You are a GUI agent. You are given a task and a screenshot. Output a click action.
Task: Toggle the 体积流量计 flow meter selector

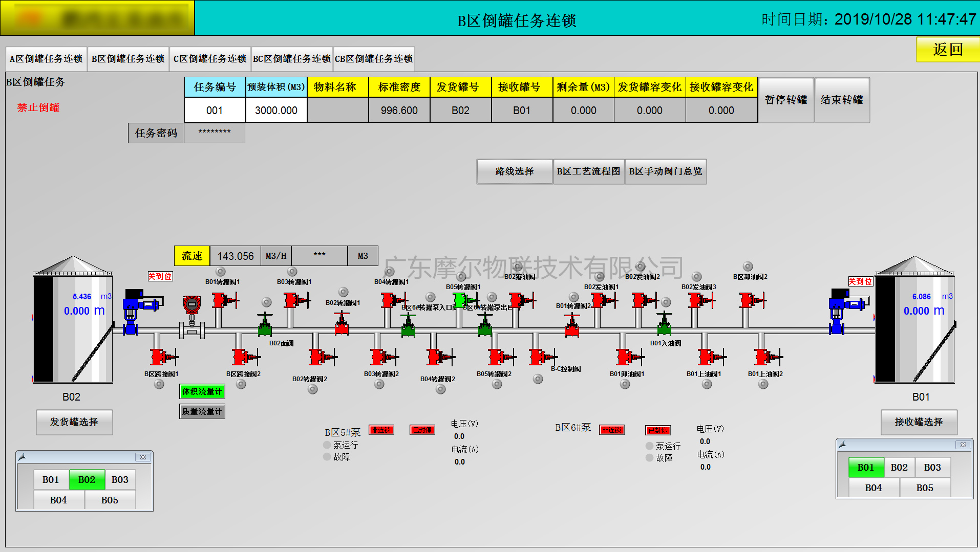pyautogui.click(x=202, y=391)
